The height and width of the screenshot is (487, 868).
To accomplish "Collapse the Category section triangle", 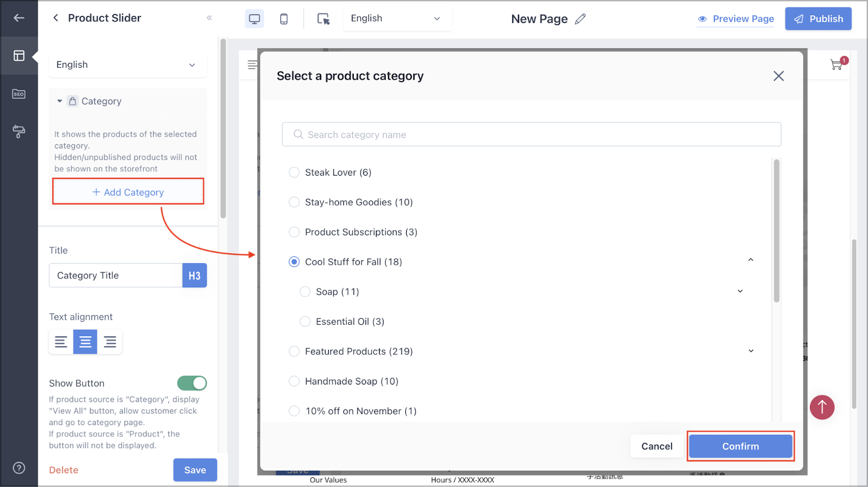I will [x=60, y=101].
